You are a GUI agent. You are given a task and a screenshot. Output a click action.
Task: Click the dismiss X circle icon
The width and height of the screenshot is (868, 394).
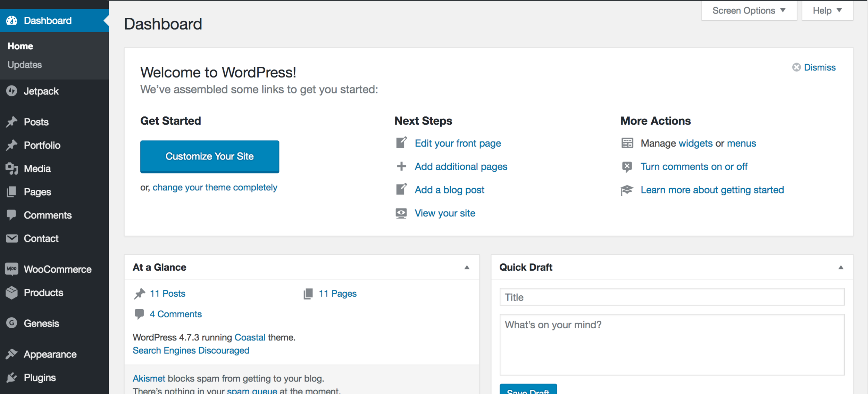coord(796,67)
